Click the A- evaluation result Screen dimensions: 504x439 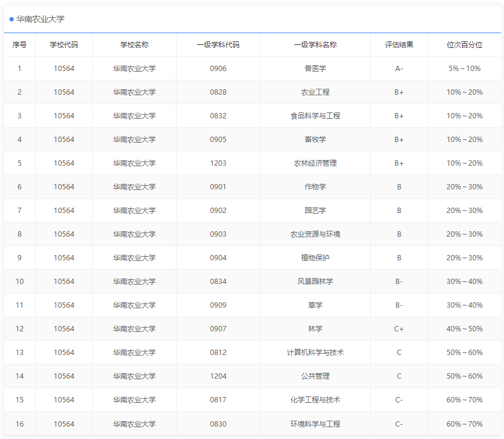[399, 69]
